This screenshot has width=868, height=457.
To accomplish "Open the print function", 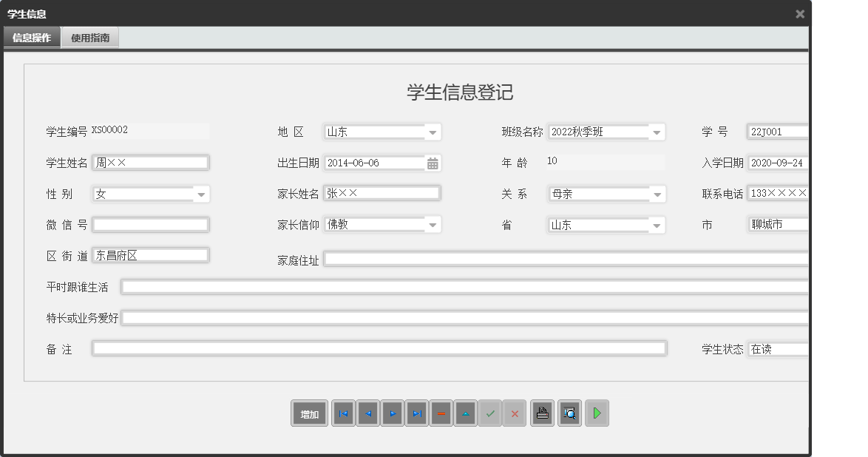I will tap(542, 413).
